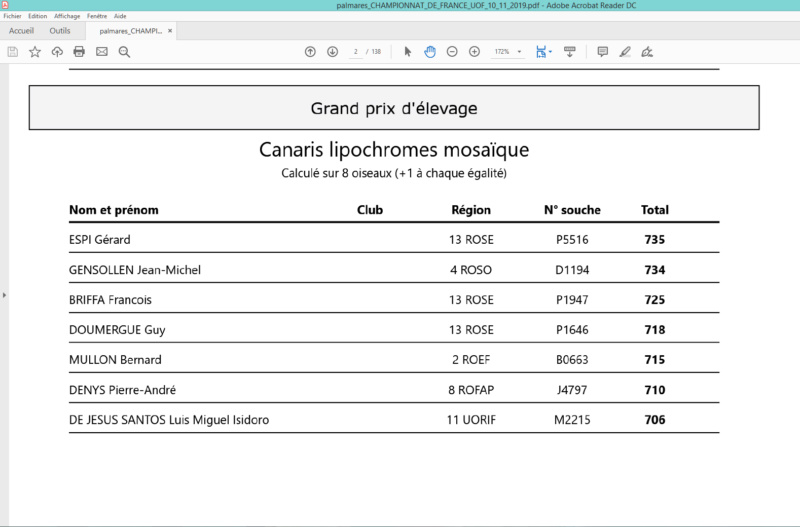Image resolution: width=800 pixels, height=527 pixels.
Task: Zoom out with the minus icon
Action: coord(452,52)
